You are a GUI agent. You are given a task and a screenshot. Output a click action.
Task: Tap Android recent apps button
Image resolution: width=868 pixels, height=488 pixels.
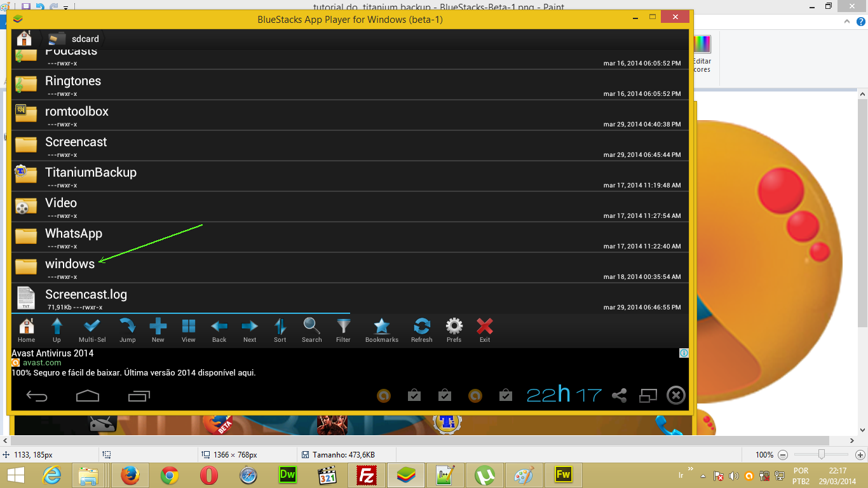pyautogui.click(x=139, y=396)
